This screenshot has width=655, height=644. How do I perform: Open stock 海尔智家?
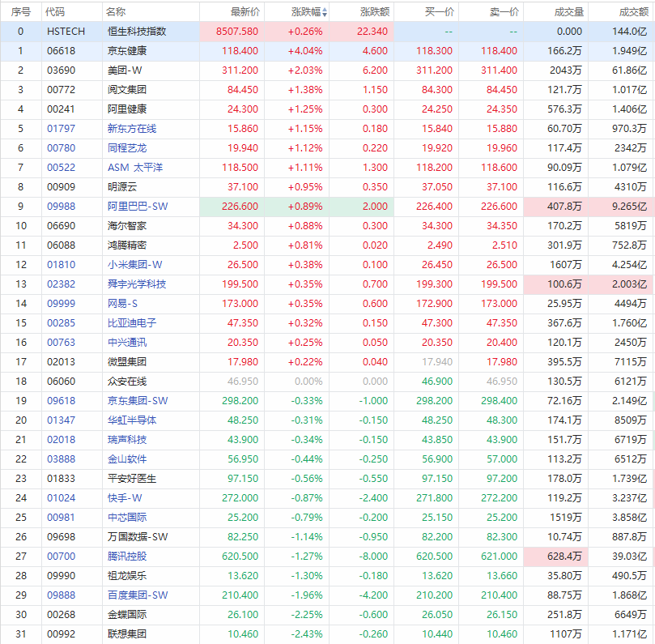pos(127,226)
